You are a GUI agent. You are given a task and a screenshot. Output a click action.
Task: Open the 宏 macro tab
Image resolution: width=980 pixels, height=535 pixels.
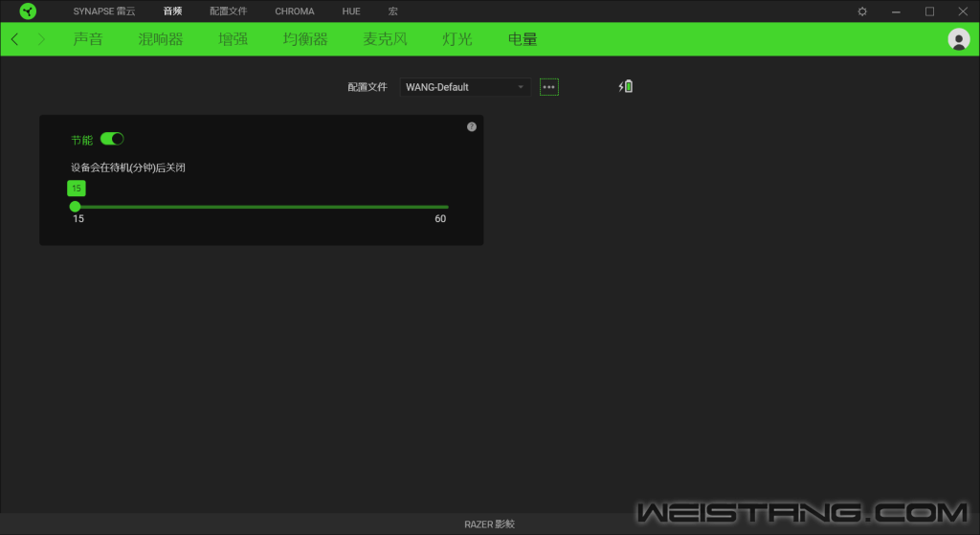[392, 11]
